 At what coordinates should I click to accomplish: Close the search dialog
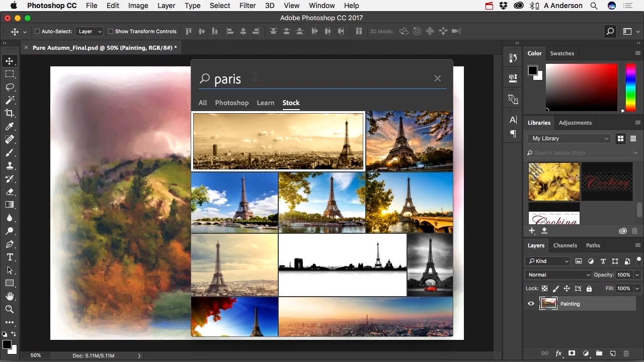[437, 78]
